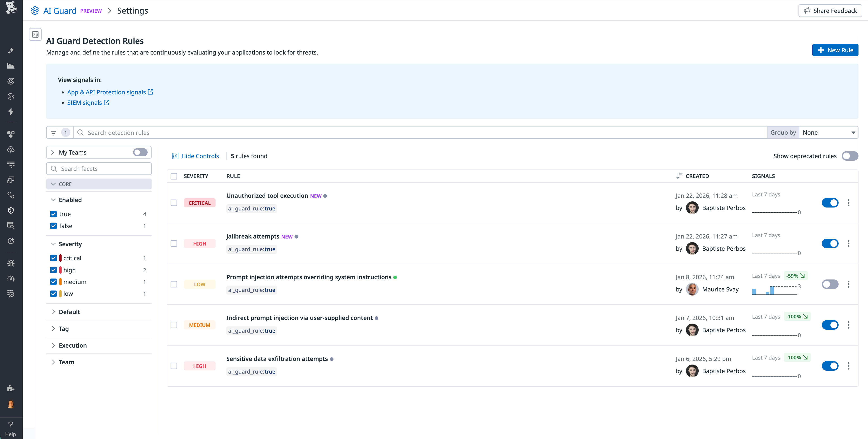Click the Help question mark icon
Screen dimensions: 868x439
coord(10,425)
